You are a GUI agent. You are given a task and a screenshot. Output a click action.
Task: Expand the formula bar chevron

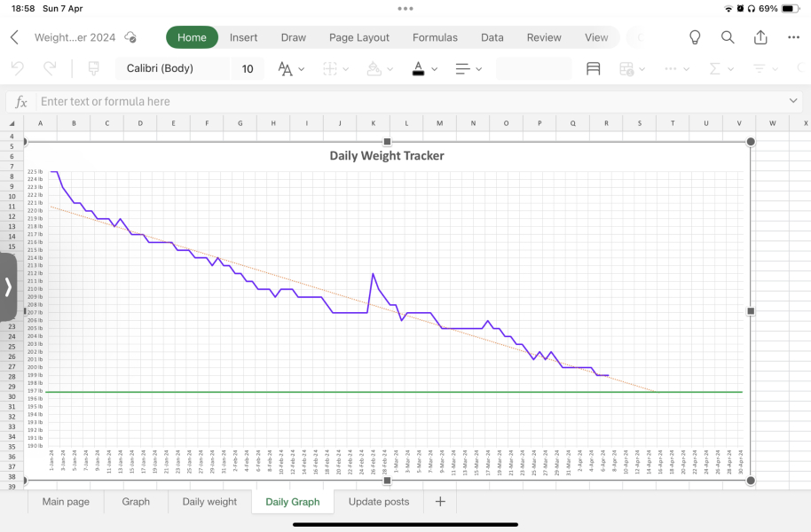[x=793, y=101]
